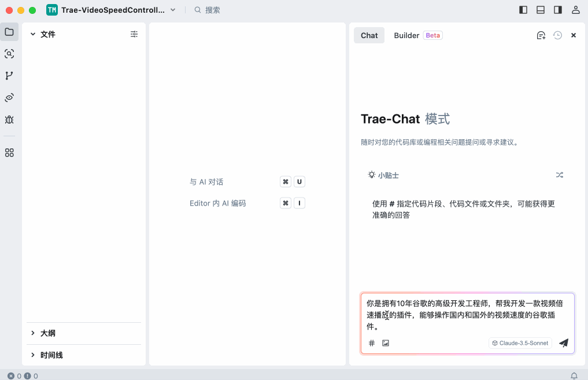Select the Source Control icon
Screen dimensions: 588x380
(9, 75)
